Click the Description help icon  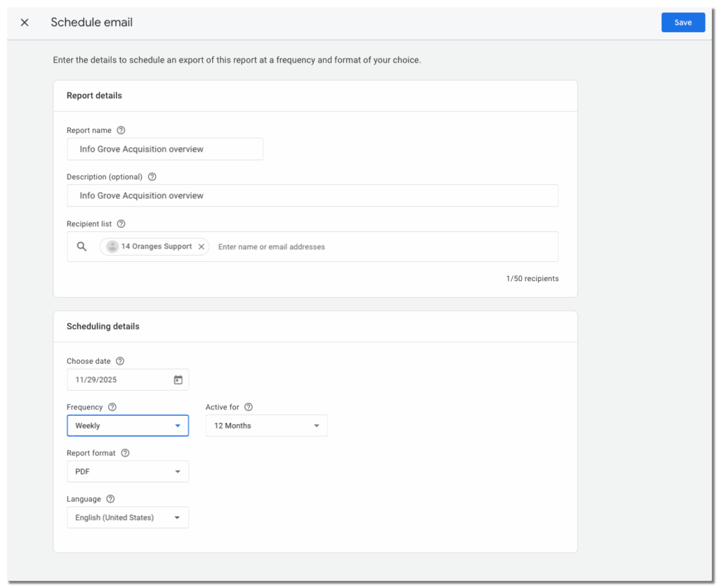tap(152, 176)
